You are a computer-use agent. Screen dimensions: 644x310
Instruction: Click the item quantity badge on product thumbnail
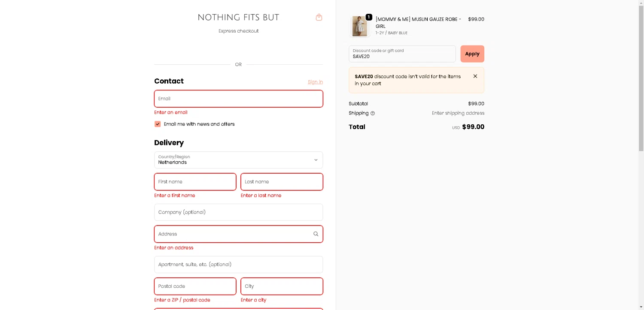(369, 17)
